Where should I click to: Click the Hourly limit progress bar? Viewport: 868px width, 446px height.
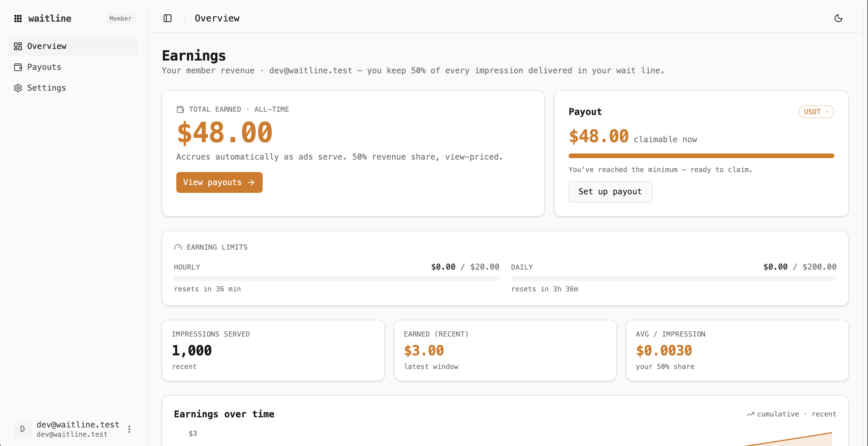(337, 279)
